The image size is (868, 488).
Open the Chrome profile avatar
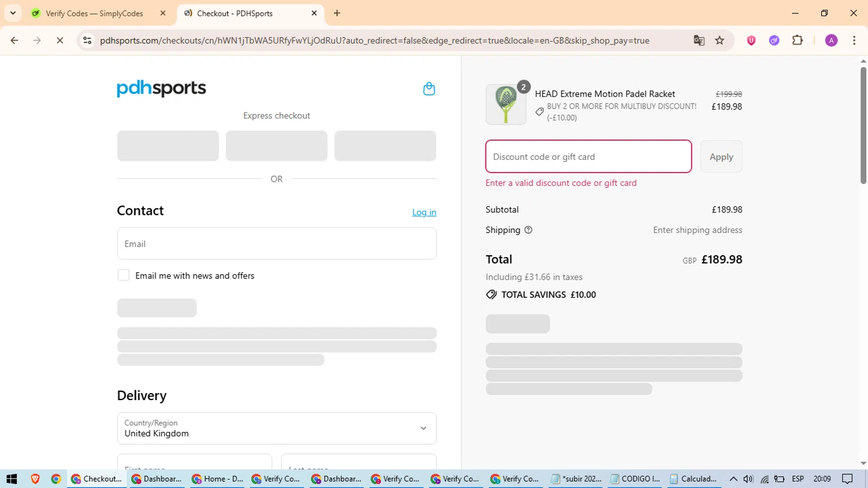[832, 41]
